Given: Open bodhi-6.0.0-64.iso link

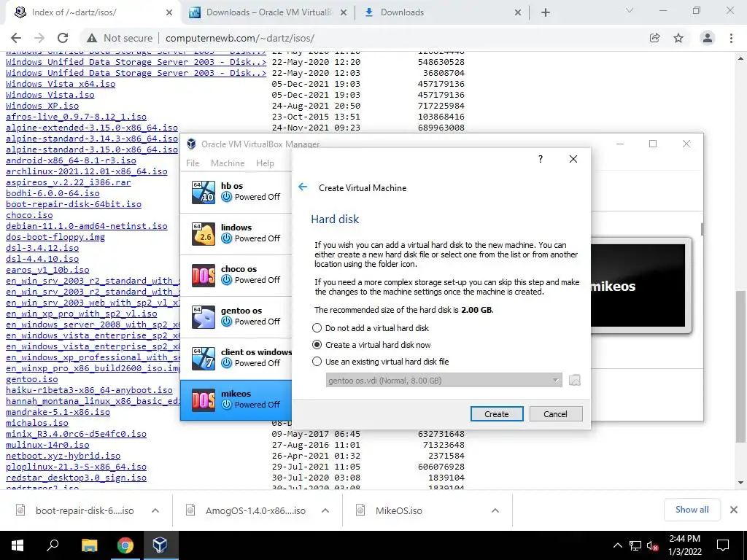Looking at the screenshot, I should [x=53, y=193].
